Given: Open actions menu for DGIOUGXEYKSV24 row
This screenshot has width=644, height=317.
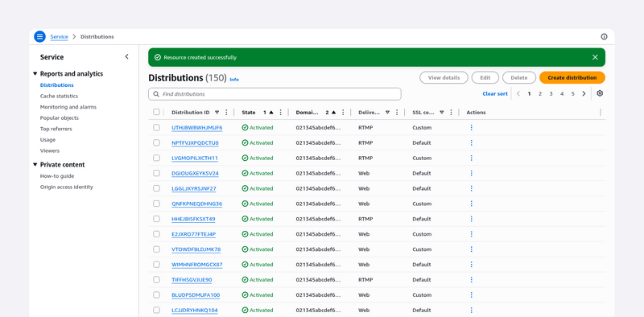Looking at the screenshot, I should [x=471, y=173].
